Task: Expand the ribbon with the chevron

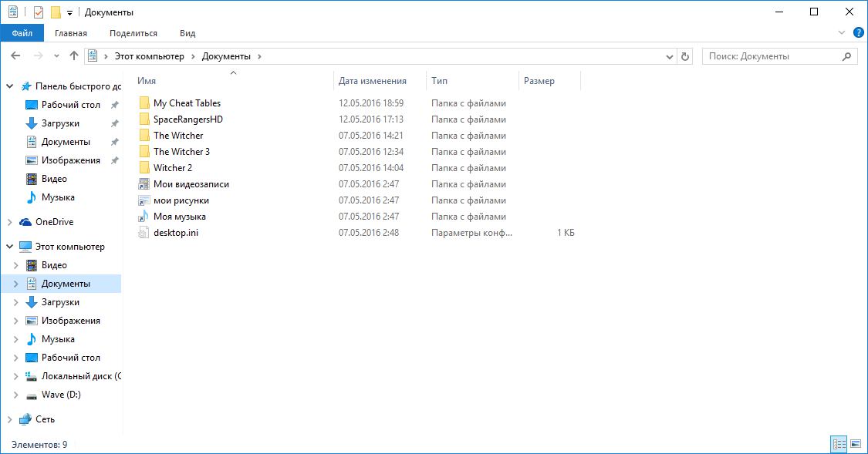Action: coord(842,32)
